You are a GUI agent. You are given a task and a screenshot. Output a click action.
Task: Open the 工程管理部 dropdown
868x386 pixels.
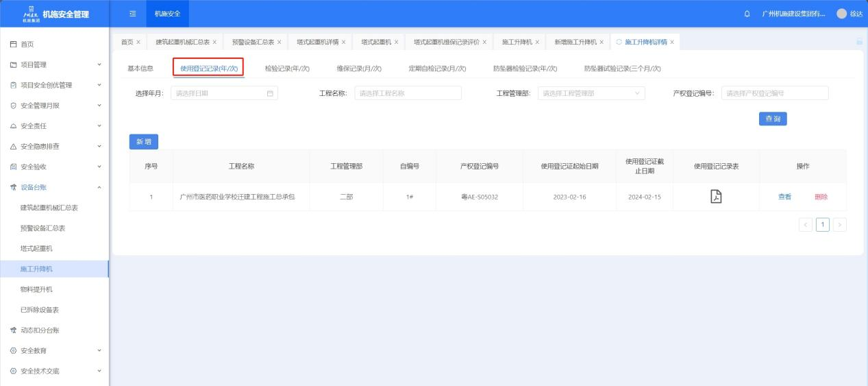[x=591, y=93]
